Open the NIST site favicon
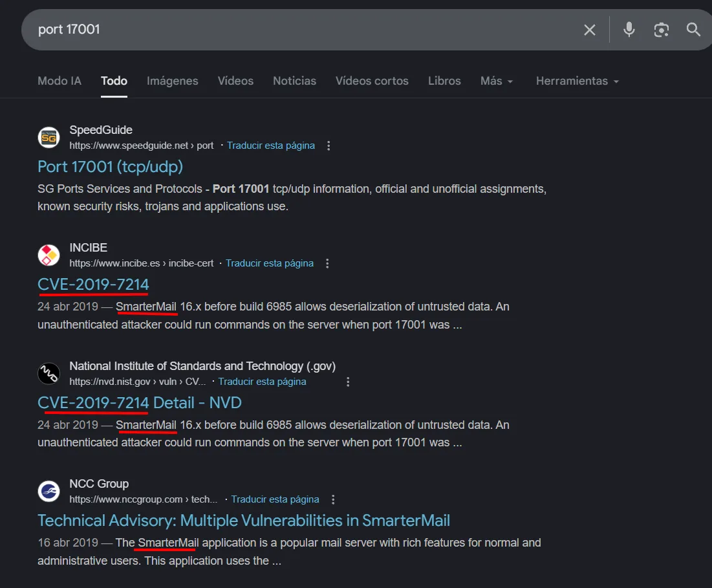 tap(49, 374)
